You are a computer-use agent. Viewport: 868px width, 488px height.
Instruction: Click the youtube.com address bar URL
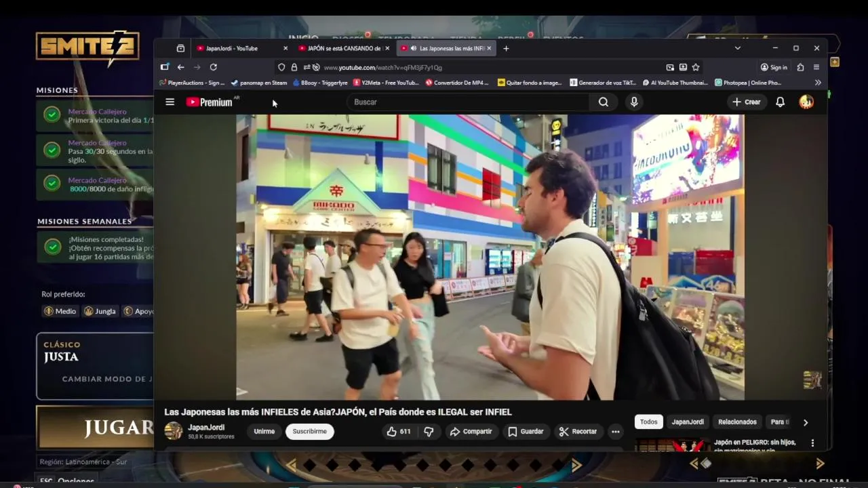tap(383, 67)
